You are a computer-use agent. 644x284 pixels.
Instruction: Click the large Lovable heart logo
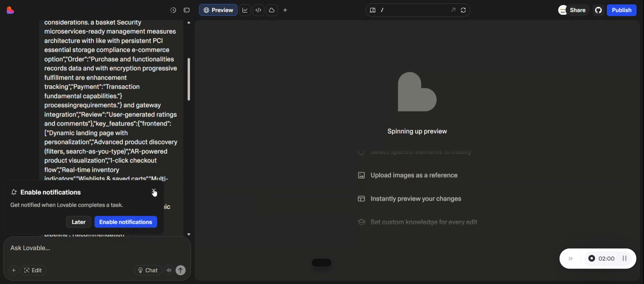(x=417, y=92)
